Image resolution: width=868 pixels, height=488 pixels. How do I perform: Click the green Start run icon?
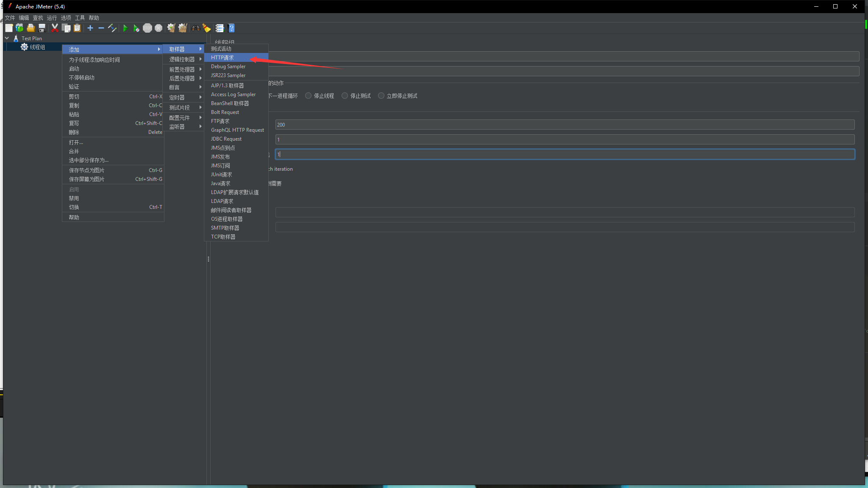tap(125, 28)
